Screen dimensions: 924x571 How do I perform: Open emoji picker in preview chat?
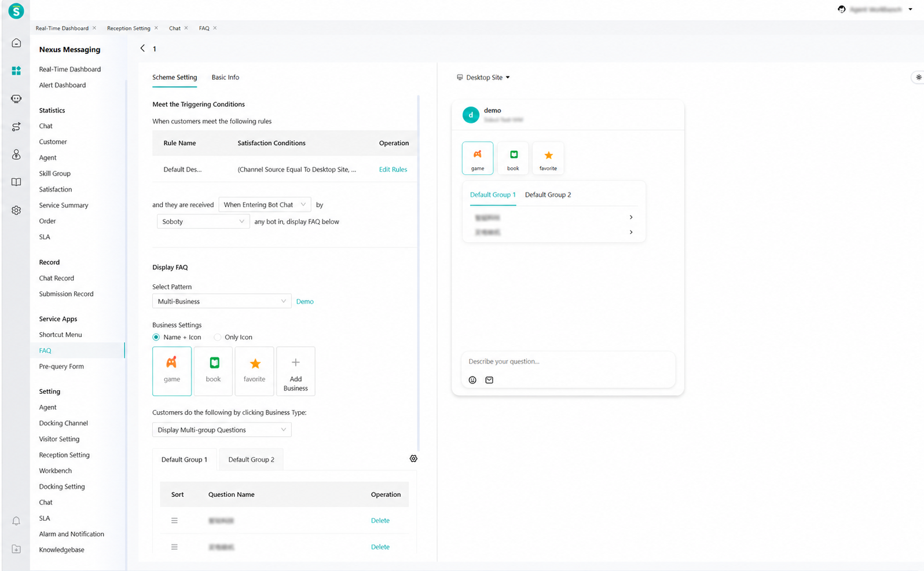[x=472, y=380]
